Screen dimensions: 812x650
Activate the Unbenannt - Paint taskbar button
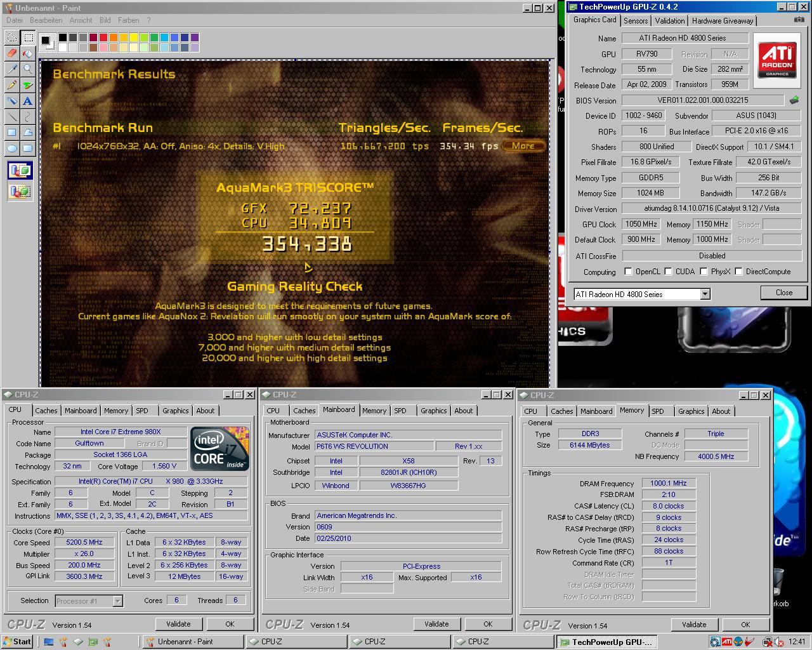coord(192,642)
